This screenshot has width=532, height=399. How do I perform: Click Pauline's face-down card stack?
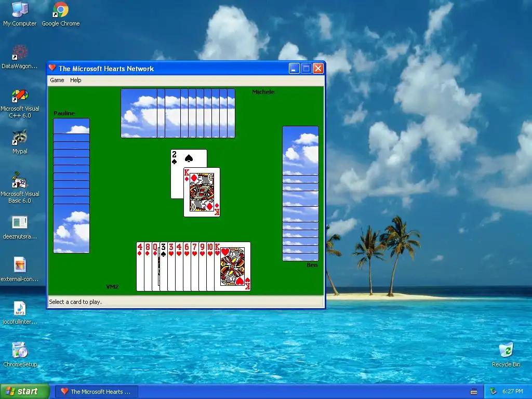click(71, 185)
